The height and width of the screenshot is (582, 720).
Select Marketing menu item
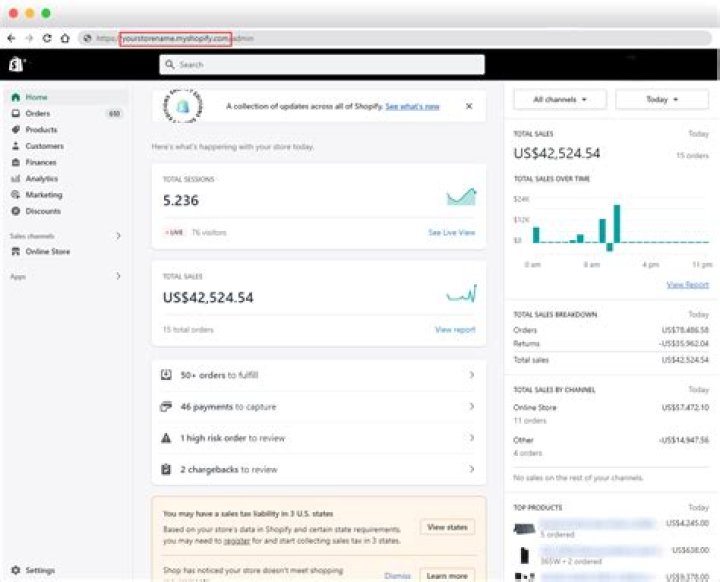tap(43, 195)
